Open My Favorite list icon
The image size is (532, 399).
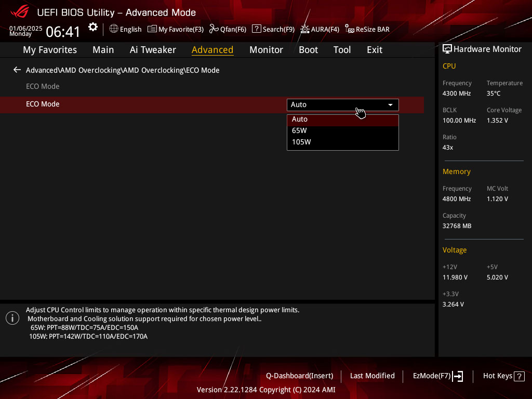click(x=152, y=29)
